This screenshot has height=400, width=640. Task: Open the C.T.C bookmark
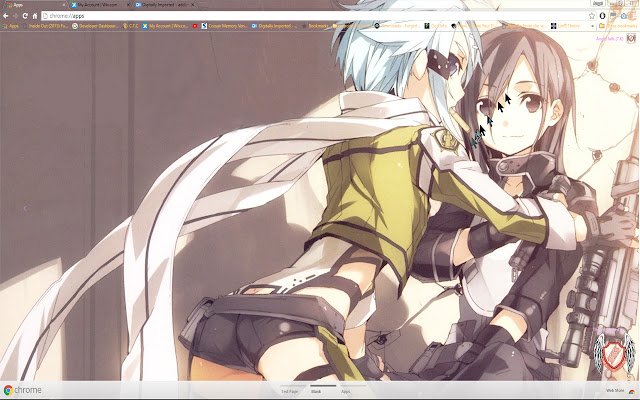[x=131, y=26]
